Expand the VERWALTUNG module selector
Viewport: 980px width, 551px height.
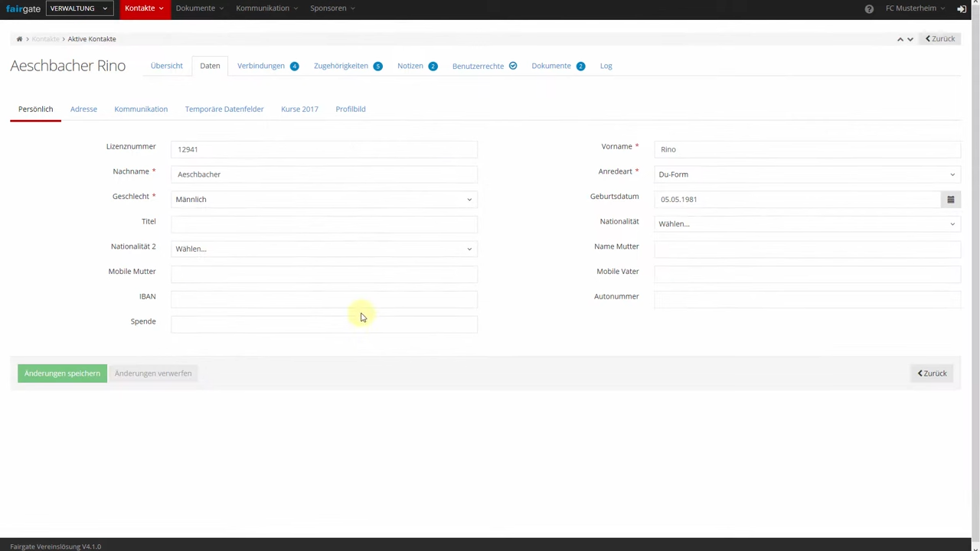point(80,8)
